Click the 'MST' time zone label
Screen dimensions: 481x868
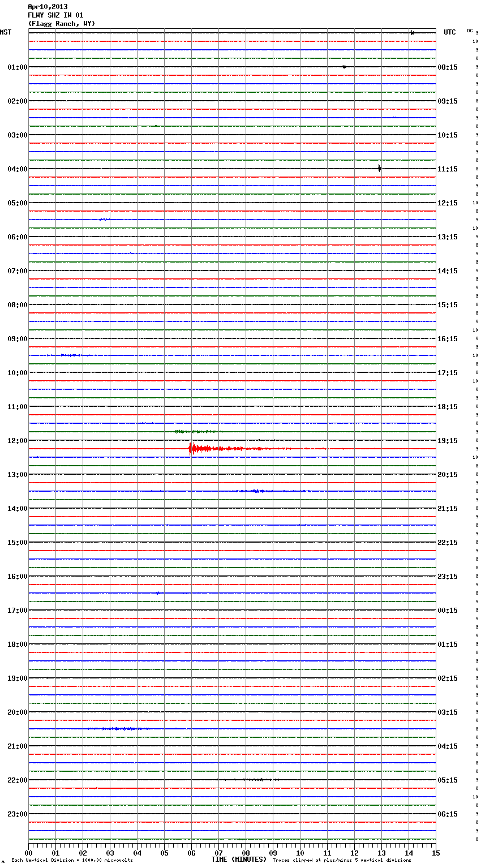tap(6, 32)
